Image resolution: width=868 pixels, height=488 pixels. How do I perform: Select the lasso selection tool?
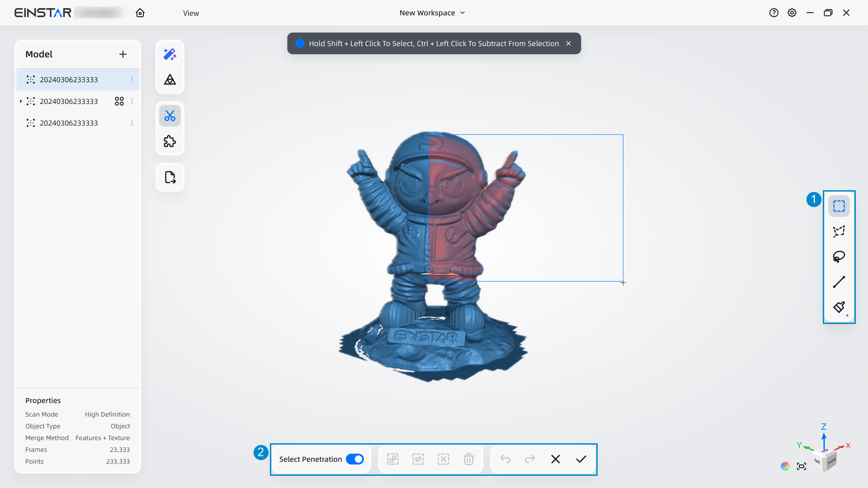[839, 257]
